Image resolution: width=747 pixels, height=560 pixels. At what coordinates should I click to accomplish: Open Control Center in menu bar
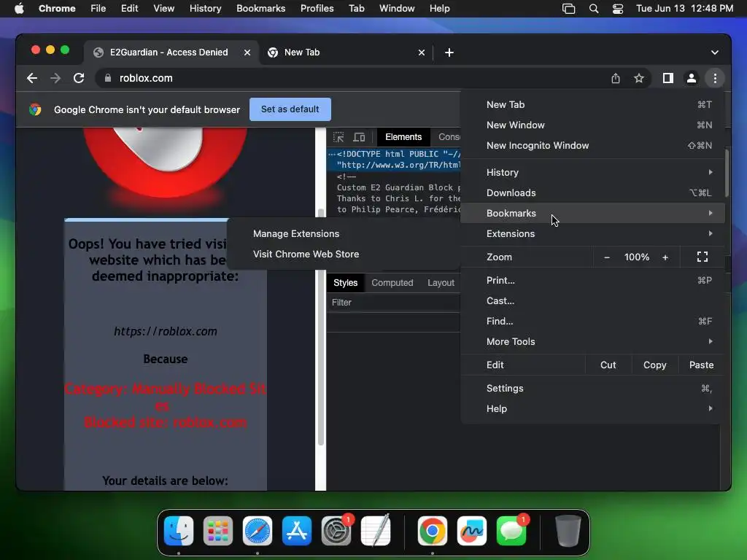click(618, 9)
